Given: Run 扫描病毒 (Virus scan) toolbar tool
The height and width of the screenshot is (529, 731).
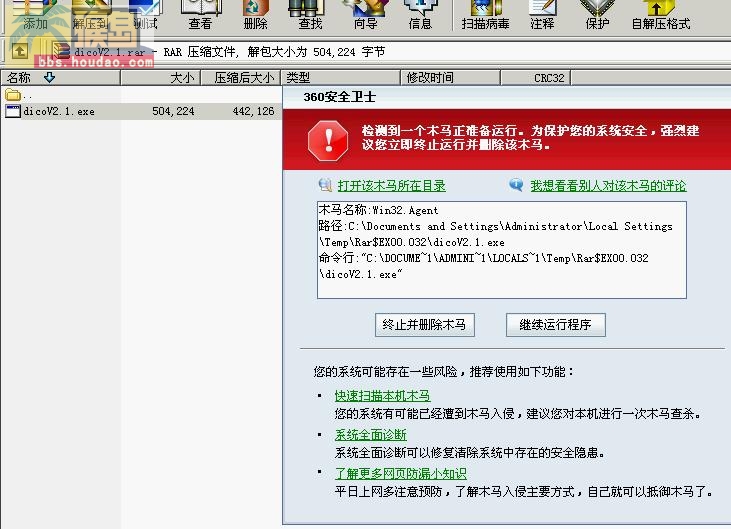Looking at the screenshot, I should click(485, 14).
